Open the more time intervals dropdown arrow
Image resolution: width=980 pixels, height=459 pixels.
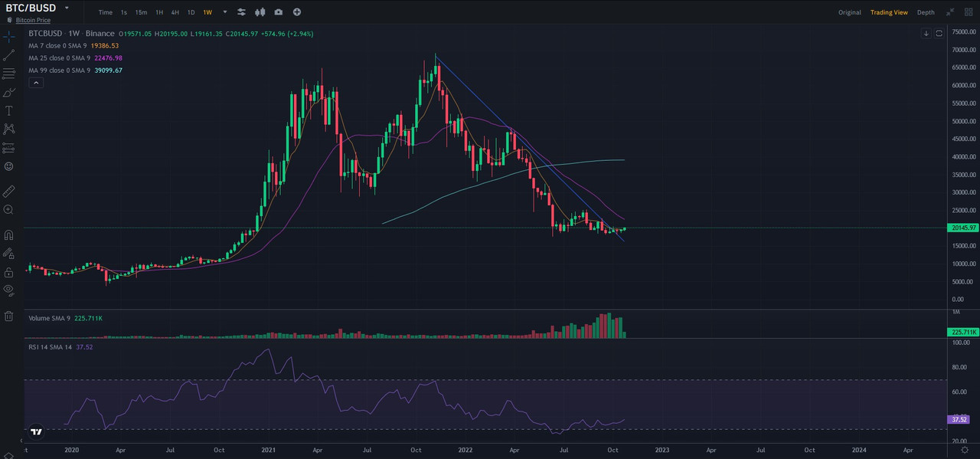click(224, 12)
